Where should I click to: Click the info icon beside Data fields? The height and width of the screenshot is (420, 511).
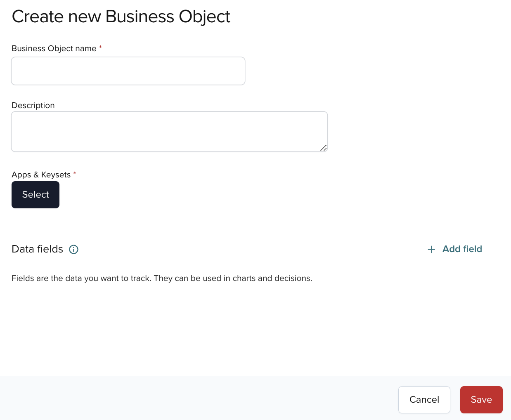pyautogui.click(x=73, y=249)
